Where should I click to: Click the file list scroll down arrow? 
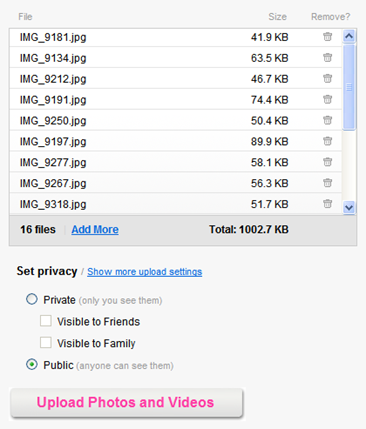tap(349, 207)
